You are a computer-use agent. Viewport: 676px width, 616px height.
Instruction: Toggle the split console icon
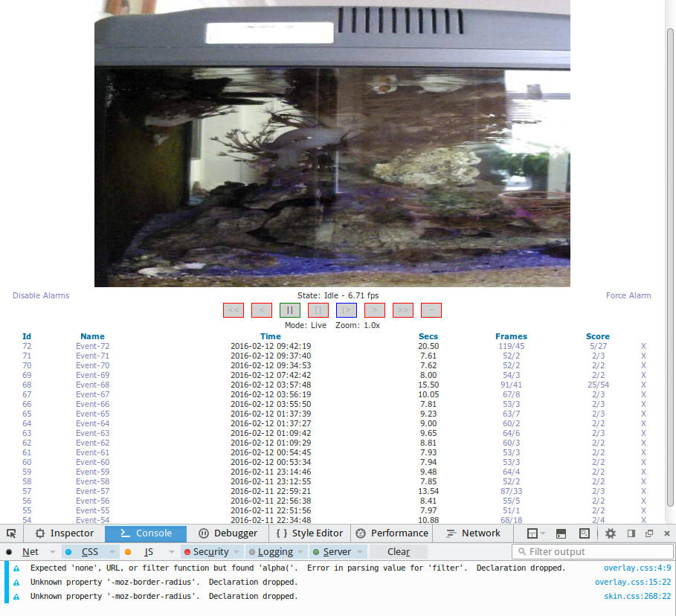pos(561,533)
